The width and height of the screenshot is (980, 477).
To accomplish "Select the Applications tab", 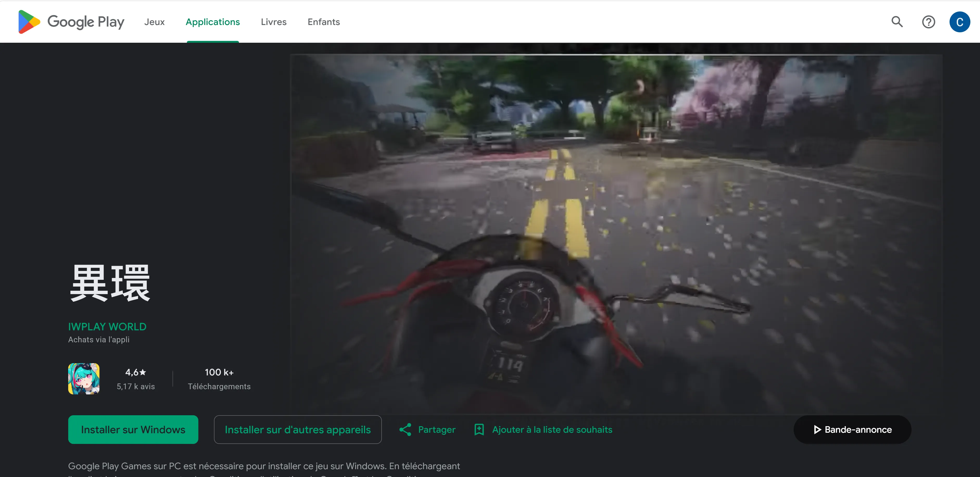I will pyautogui.click(x=213, y=22).
